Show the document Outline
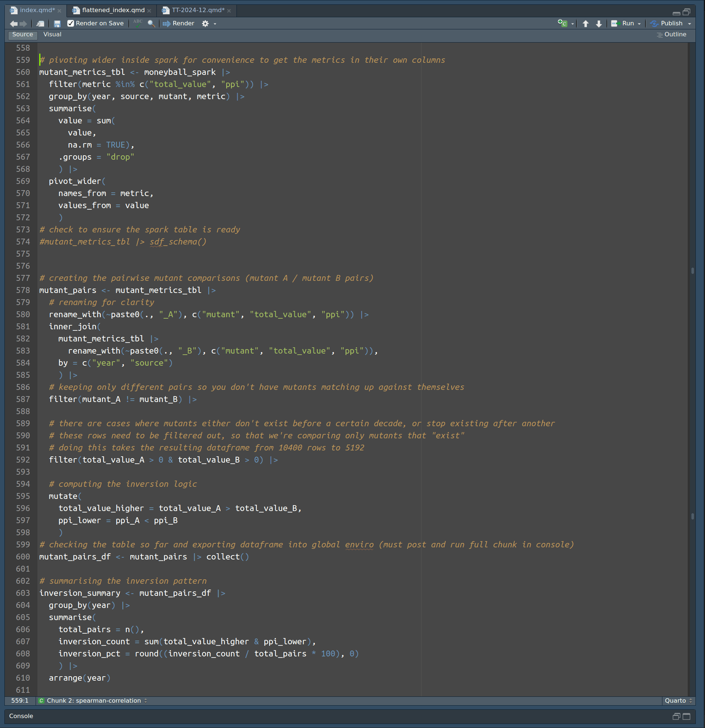 [x=672, y=35]
